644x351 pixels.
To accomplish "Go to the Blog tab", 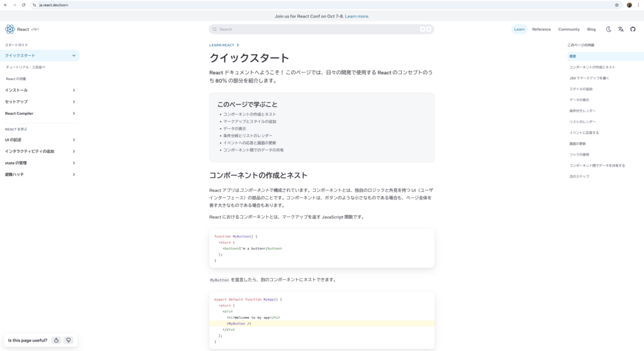I will (591, 29).
